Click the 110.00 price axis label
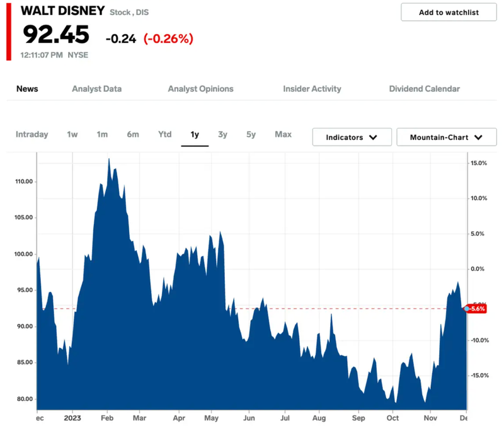Viewport: 504px width, 426px height. coord(24,181)
